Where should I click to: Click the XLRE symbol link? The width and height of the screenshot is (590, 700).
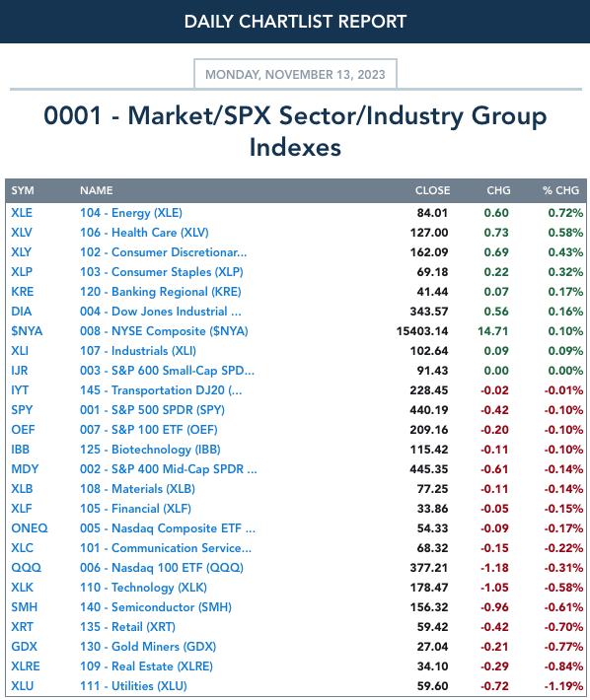coord(26,666)
